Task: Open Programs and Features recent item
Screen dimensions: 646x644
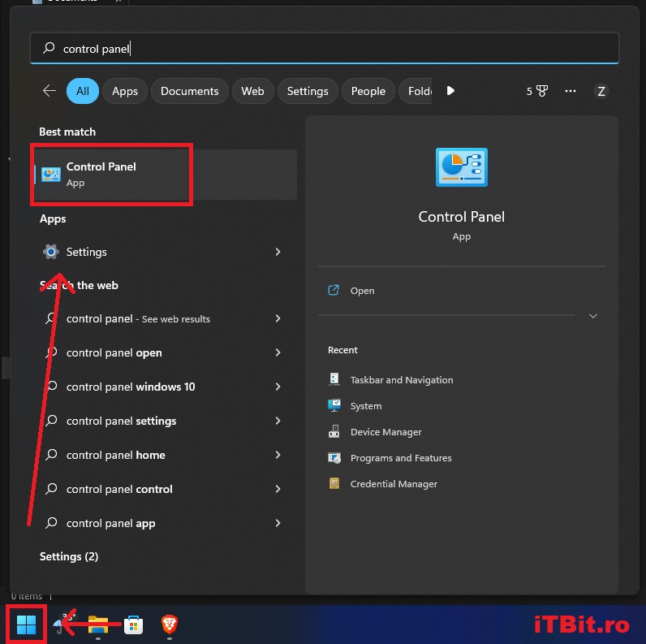Action: point(400,458)
